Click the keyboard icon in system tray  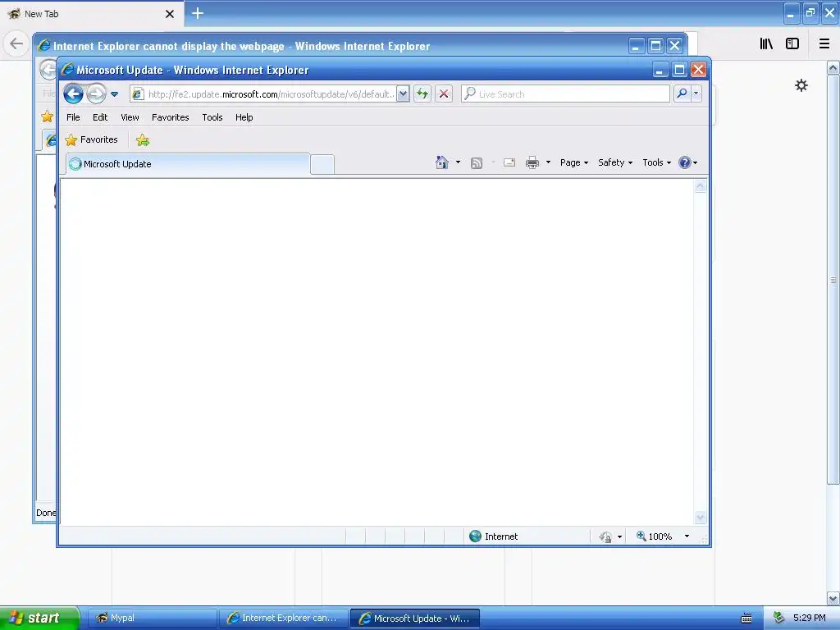(746, 619)
